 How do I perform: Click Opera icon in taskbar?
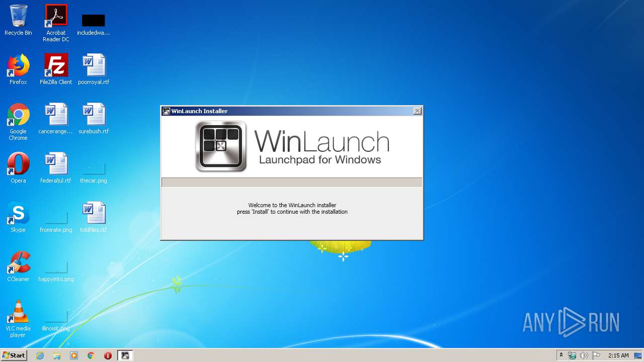(x=108, y=355)
